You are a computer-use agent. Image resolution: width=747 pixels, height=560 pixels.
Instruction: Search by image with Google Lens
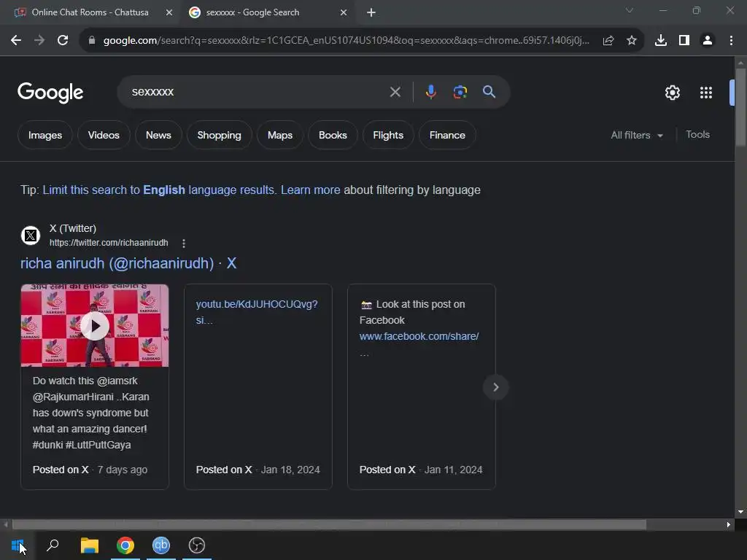(460, 92)
